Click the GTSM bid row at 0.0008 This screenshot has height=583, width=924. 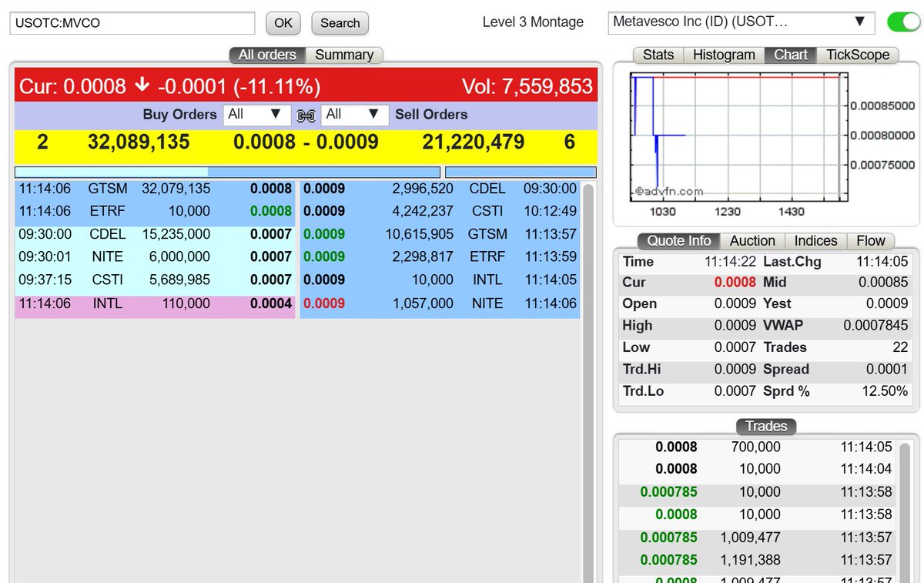pyautogui.click(x=155, y=189)
